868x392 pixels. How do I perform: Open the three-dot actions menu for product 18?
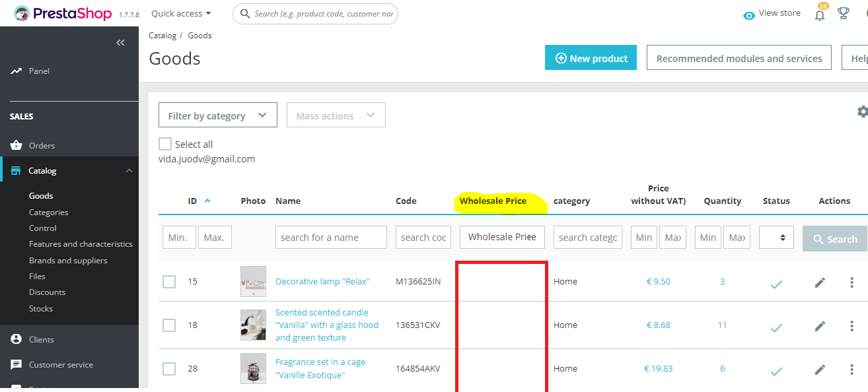[x=851, y=325]
